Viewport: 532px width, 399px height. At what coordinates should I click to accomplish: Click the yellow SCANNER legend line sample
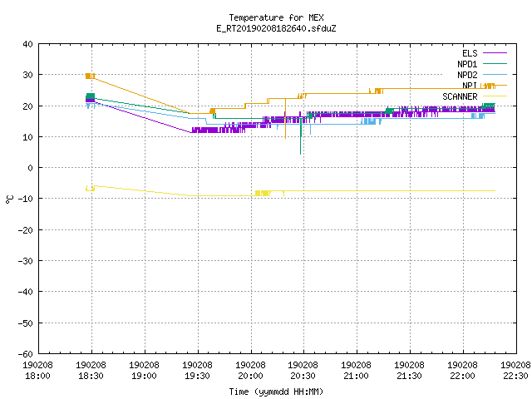click(x=495, y=96)
